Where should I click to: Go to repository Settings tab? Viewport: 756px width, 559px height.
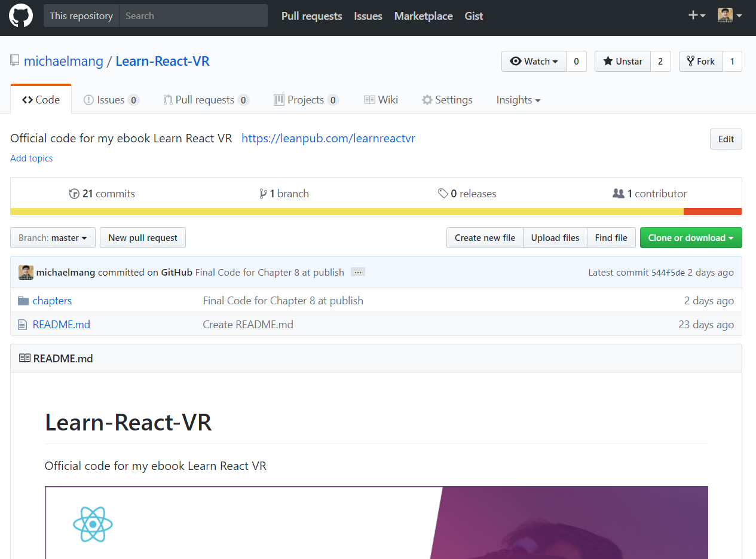(x=446, y=100)
